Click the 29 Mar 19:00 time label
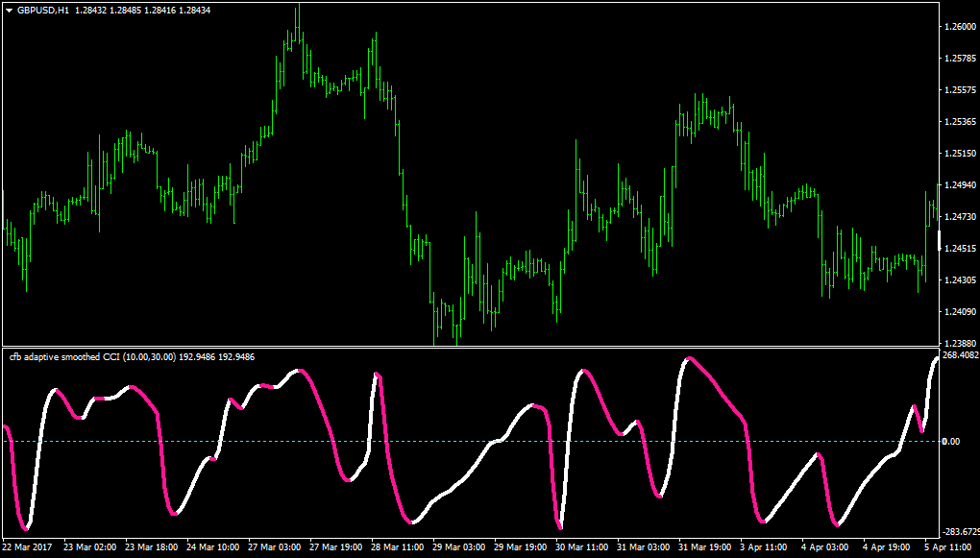 [521, 546]
